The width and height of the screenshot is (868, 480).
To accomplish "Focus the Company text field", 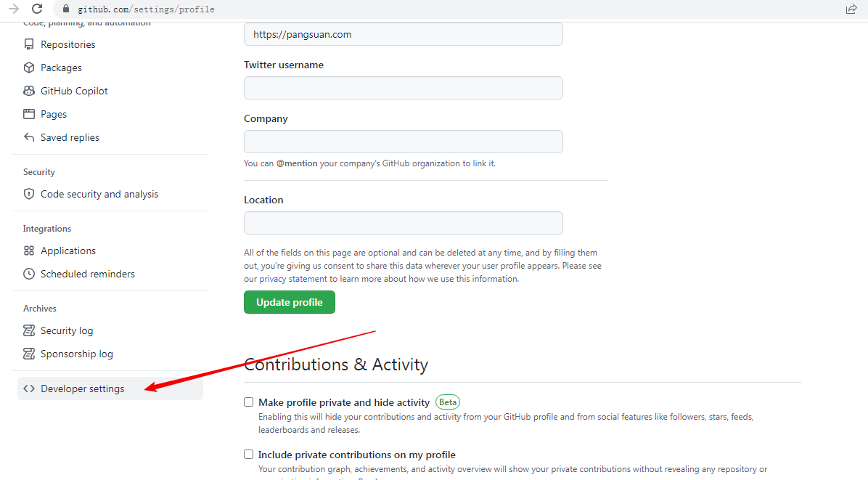I will coord(403,142).
